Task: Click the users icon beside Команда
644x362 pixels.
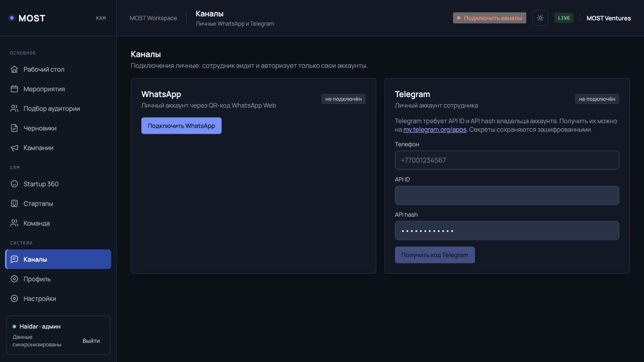Action: pos(14,223)
